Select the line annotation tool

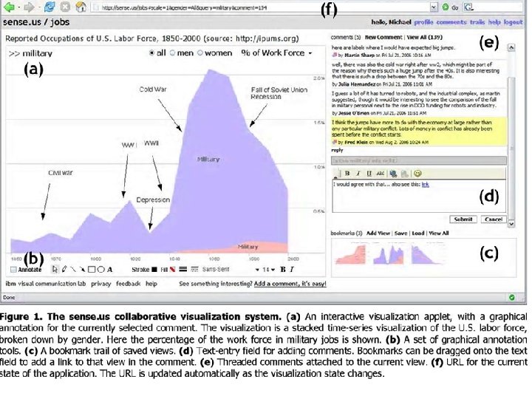73,270
